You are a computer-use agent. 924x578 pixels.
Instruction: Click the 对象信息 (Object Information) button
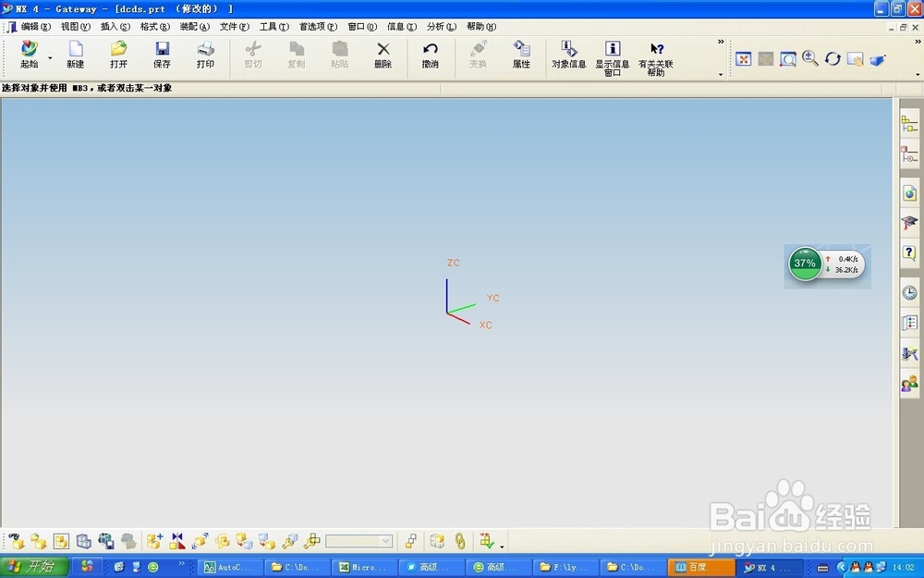point(568,55)
